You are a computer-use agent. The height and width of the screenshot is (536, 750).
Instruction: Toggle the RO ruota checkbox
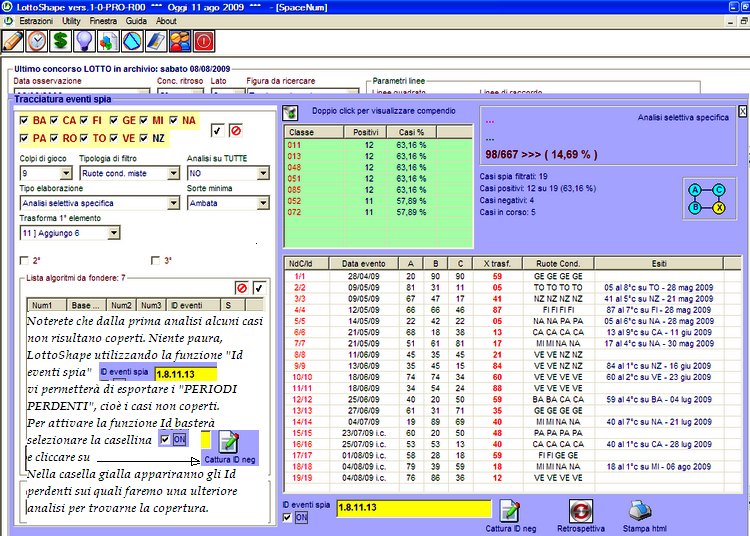click(54, 138)
